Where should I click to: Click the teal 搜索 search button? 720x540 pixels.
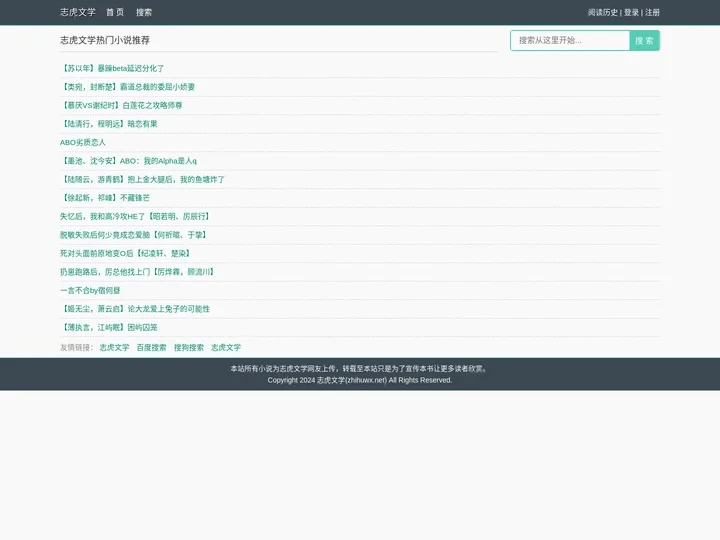click(644, 40)
